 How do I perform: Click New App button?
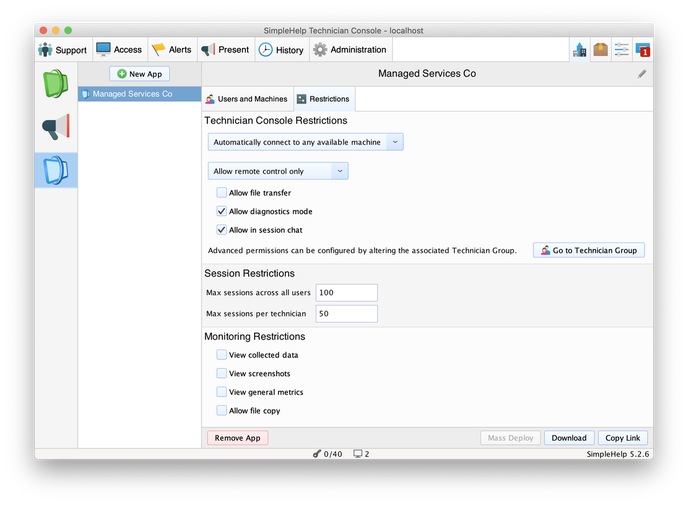[140, 74]
